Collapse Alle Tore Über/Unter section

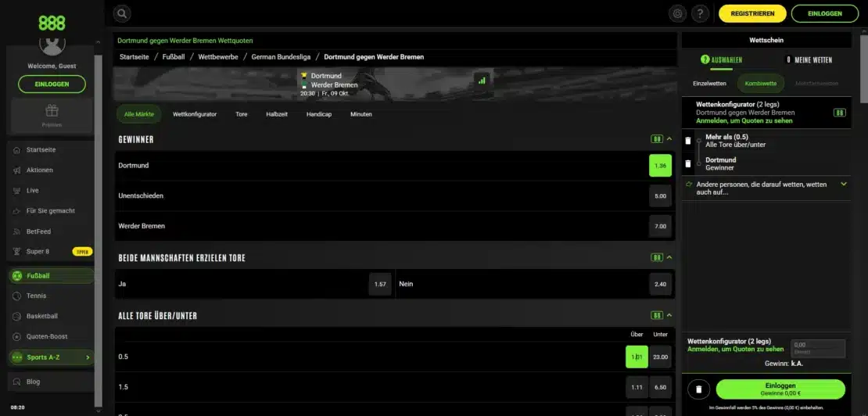(x=669, y=315)
